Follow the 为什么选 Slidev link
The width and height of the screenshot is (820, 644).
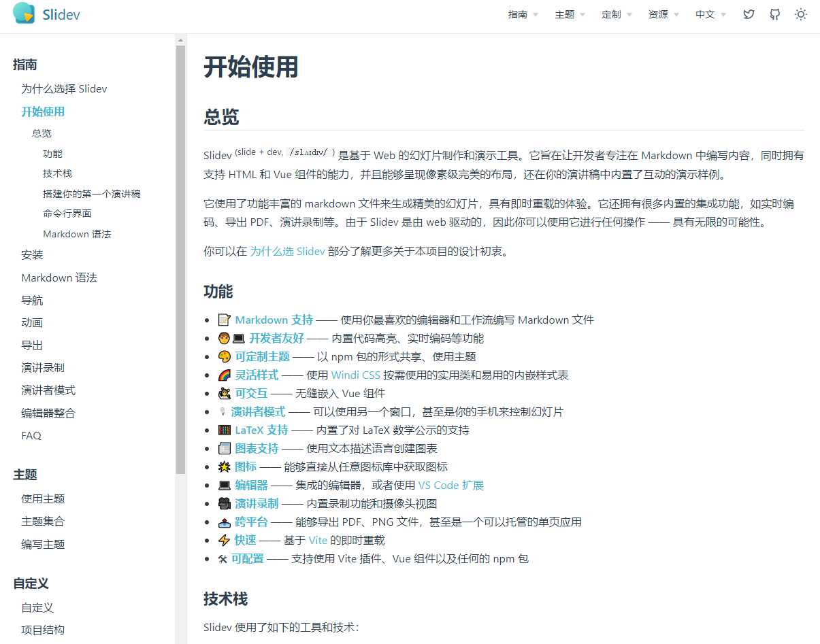click(287, 251)
